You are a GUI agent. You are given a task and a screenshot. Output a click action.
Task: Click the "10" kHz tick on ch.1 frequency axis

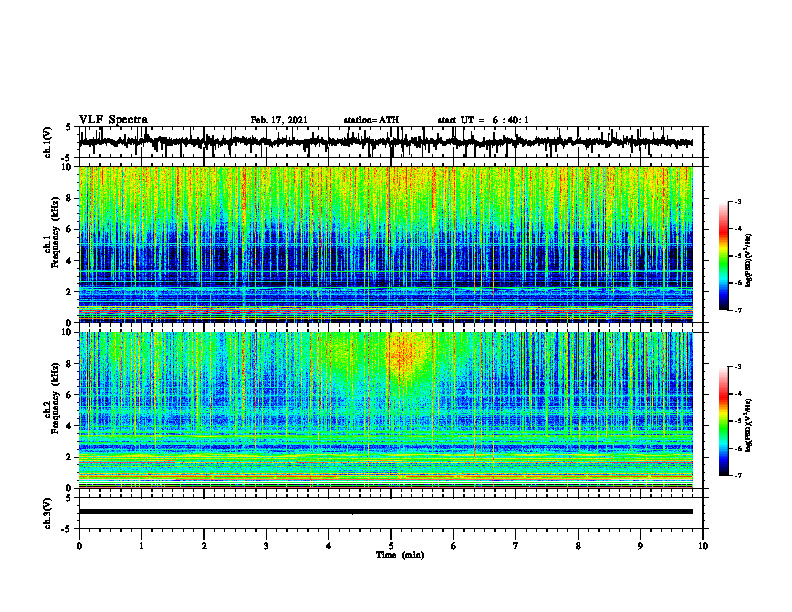click(67, 167)
